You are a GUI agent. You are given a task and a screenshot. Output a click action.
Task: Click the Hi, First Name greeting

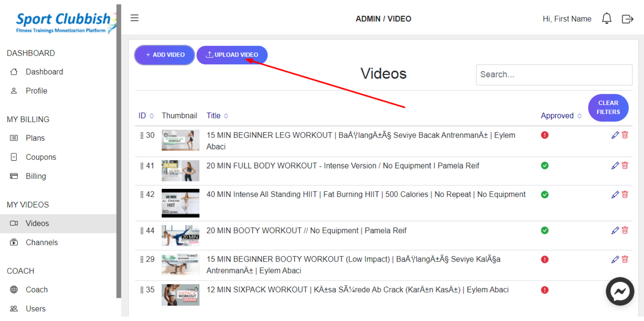click(567, 19)
